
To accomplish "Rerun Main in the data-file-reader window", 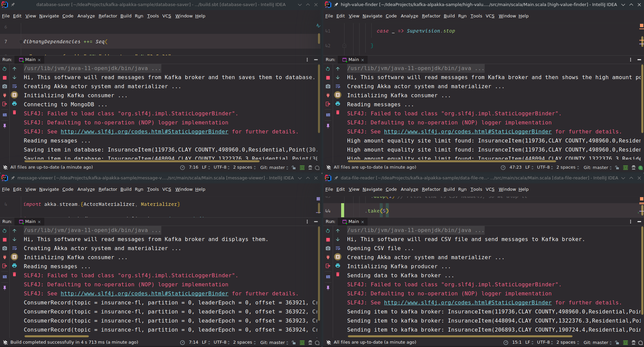I will point(328,231).
